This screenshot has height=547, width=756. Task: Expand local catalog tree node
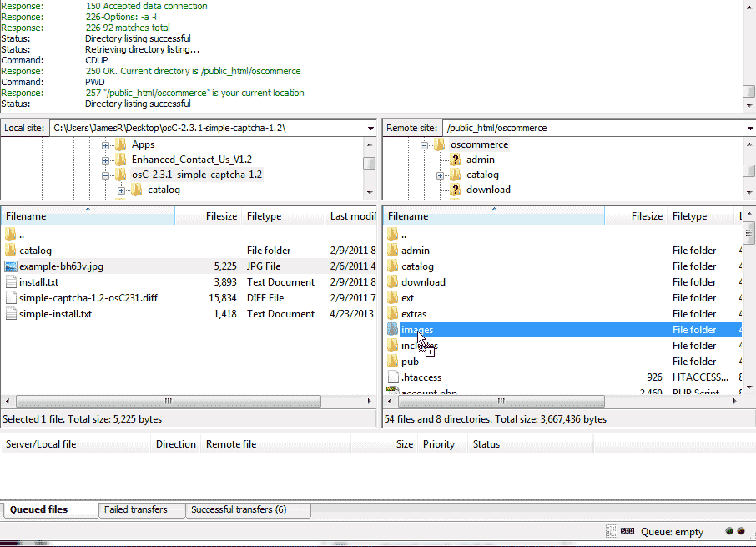pyautogui.click(x=121, y=190)
